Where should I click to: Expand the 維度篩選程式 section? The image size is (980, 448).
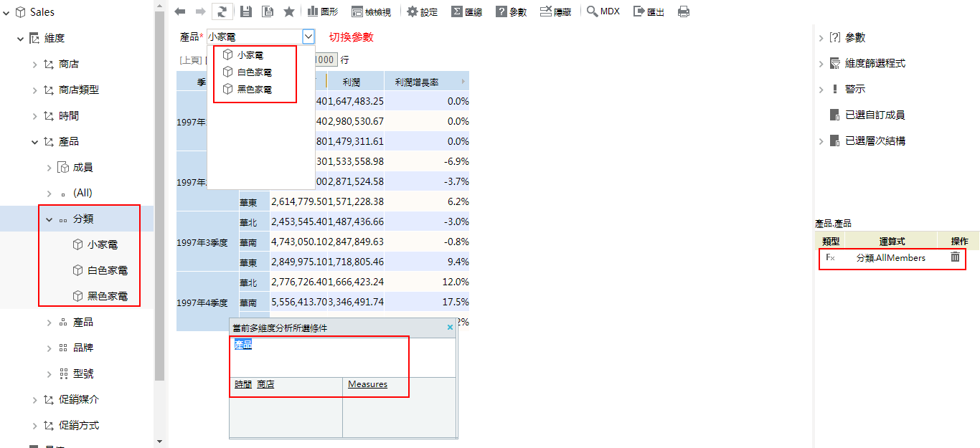[x=821, y=64]
